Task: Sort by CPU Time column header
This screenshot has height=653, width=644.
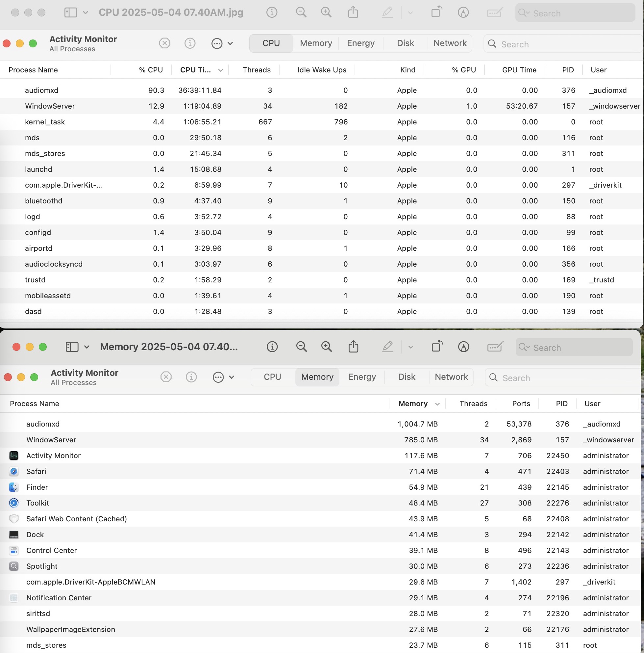Action: (x=200, y=70)
